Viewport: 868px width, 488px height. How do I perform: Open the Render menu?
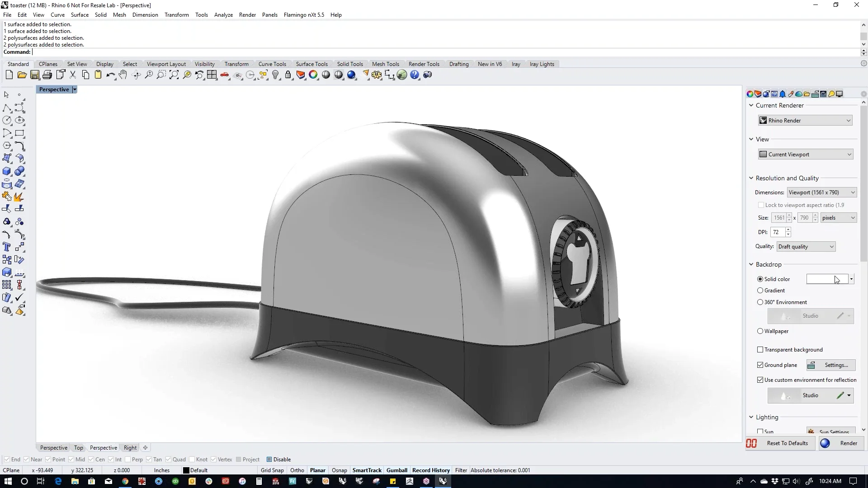tap(247, 15)
